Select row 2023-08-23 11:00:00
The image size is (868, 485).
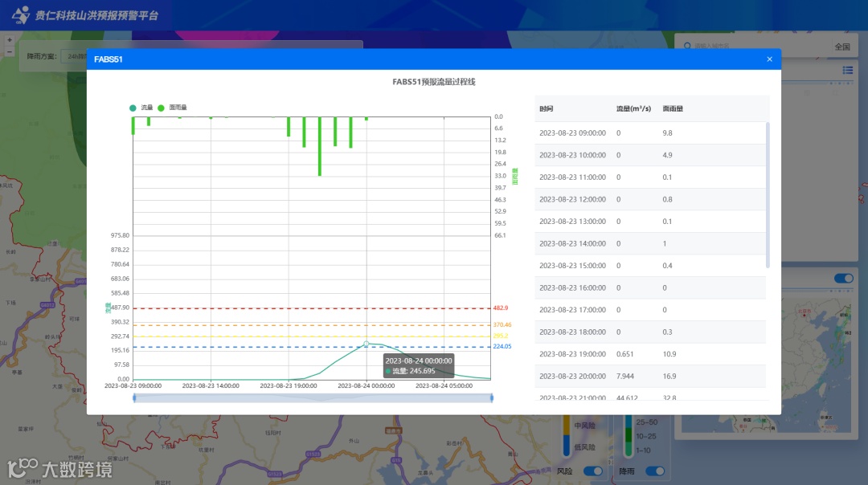click(650, 177)
